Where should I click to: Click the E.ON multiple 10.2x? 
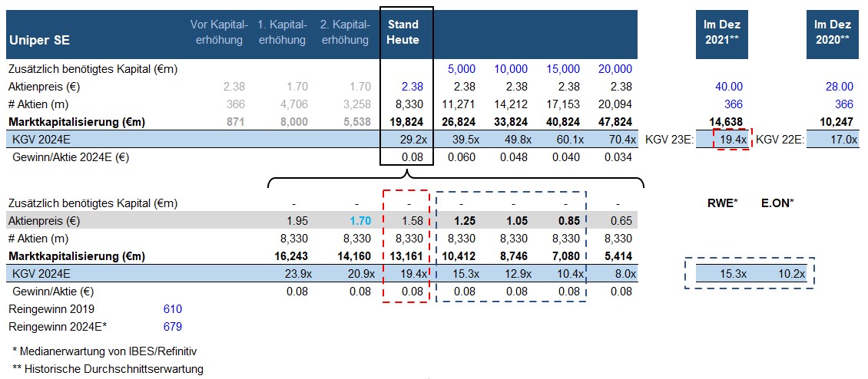(x=790, y=273)
